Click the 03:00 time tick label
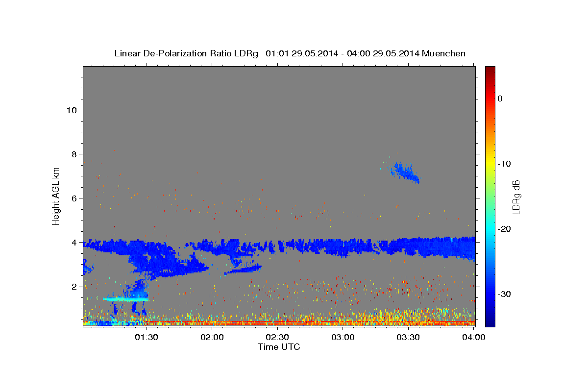 (x=343, y=338)
